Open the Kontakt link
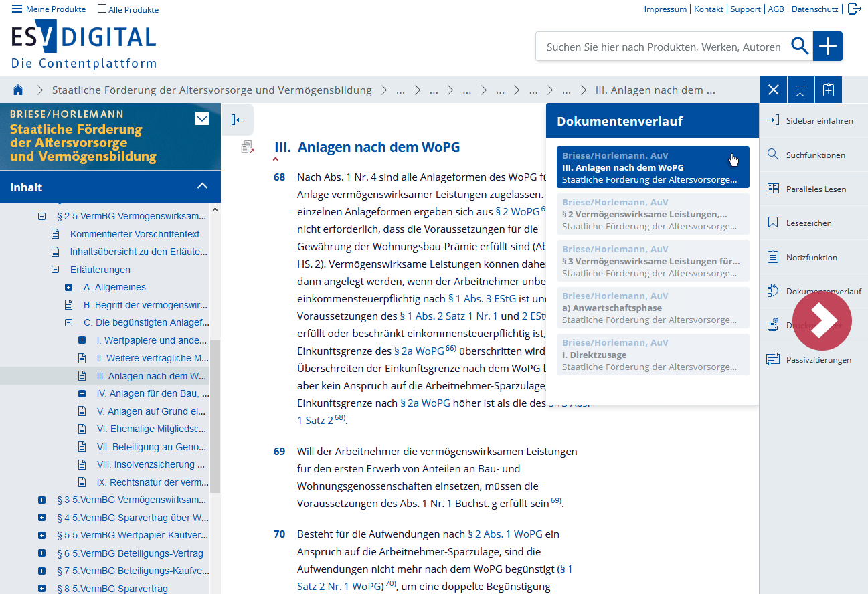This screenshot has width=868, height=594. [708, 9]
